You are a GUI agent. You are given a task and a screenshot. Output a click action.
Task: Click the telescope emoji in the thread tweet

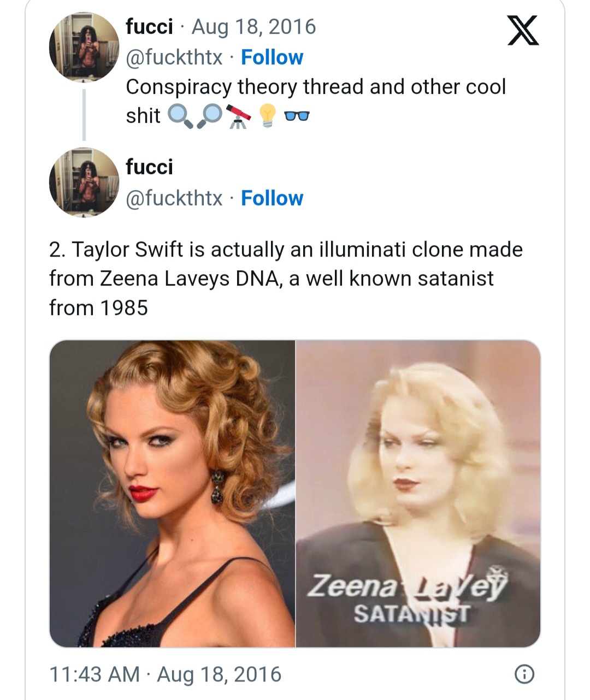[x=238, y=116]
